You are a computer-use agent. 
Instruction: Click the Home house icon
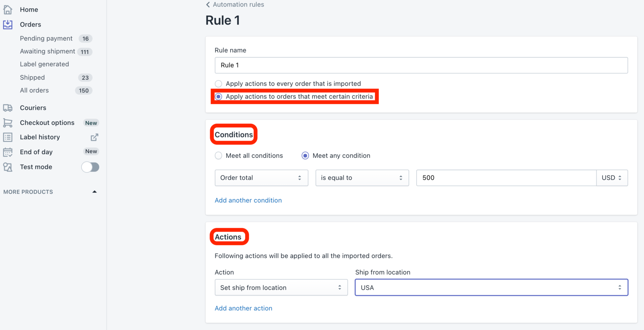(8, 9)
